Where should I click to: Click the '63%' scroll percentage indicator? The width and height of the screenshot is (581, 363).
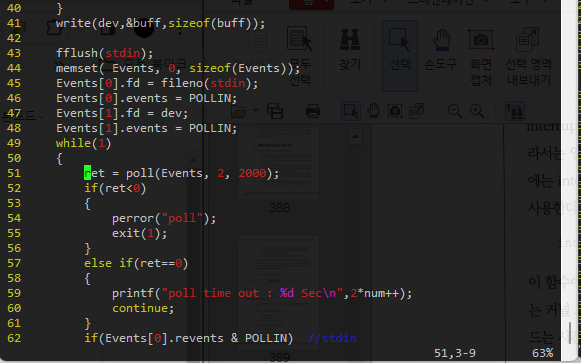click(542, 353)
